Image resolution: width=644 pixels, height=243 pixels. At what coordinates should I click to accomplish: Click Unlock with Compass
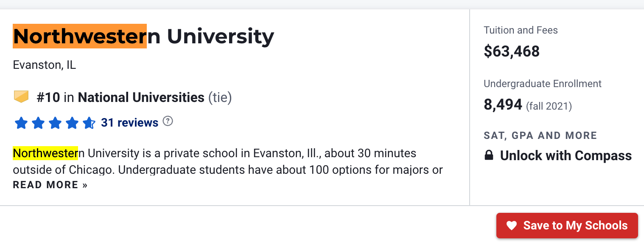(x=566, y=156)
